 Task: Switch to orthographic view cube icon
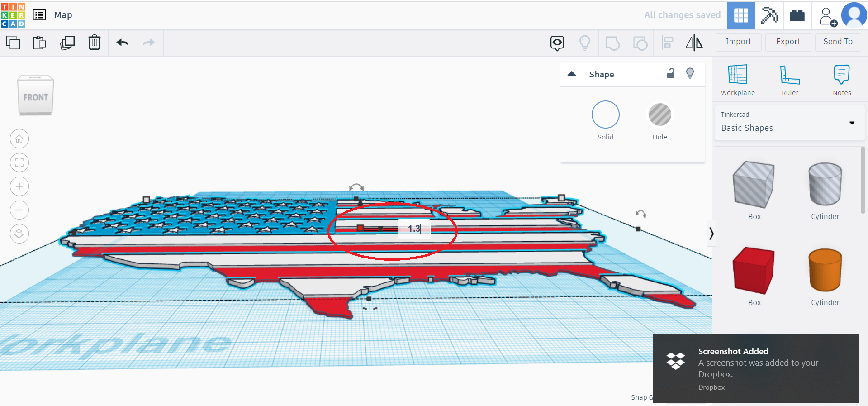pos(19,234)
